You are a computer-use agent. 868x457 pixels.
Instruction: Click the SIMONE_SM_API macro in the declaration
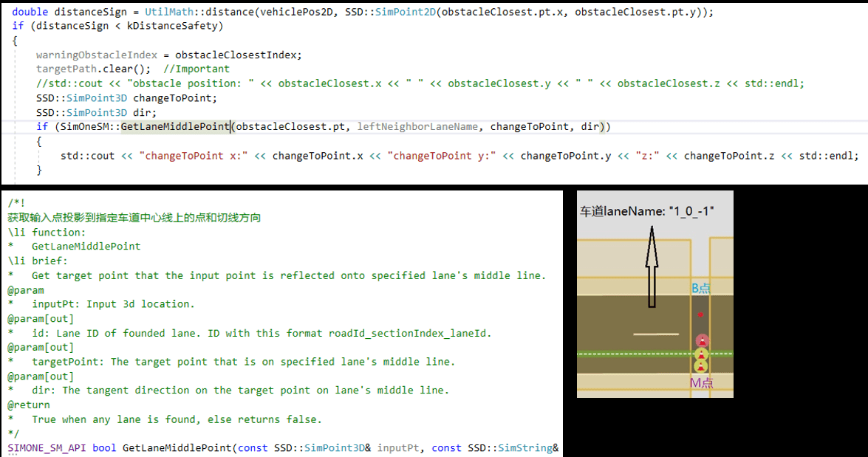click(47, 447)
